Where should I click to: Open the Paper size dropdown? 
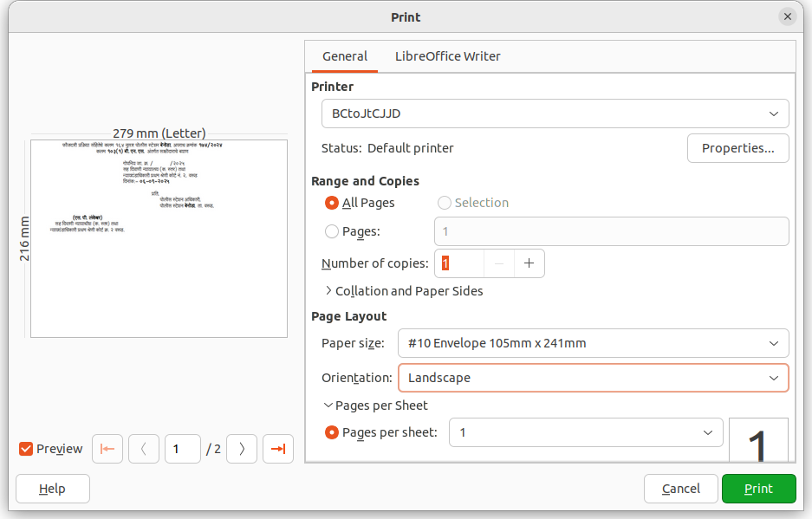point(593,342)
